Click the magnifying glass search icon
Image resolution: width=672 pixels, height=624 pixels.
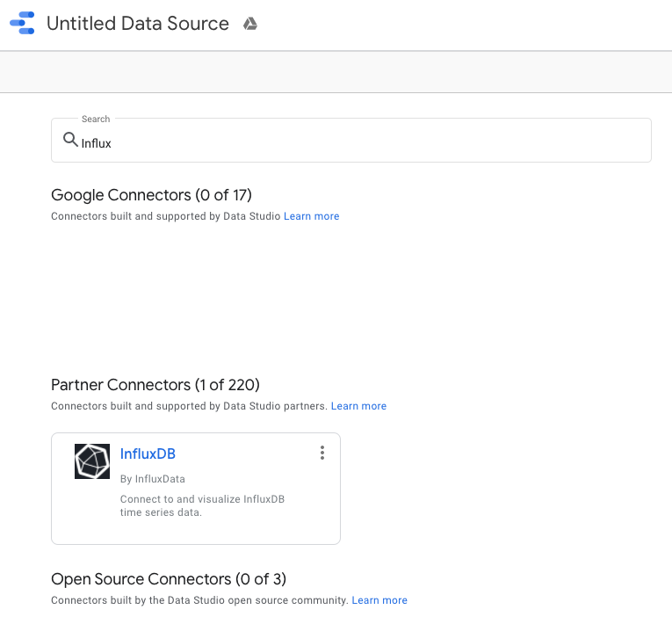point(70,140)
